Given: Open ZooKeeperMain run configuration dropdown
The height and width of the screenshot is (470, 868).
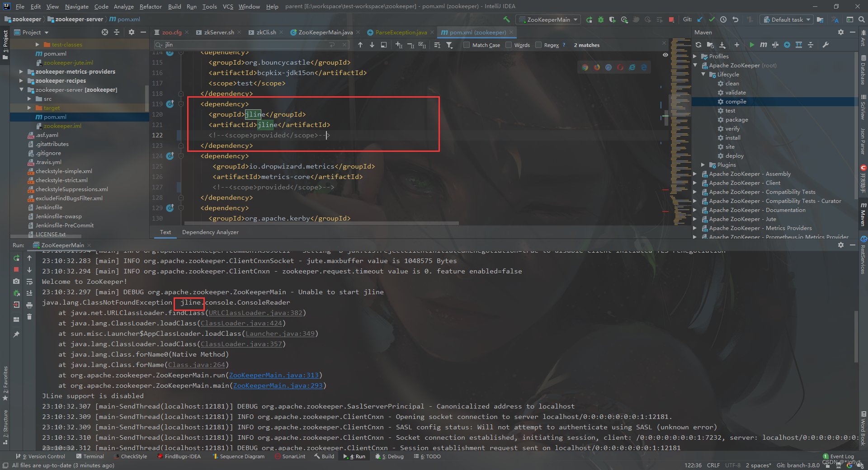Looking at the screenshot, I should (548, 19).
